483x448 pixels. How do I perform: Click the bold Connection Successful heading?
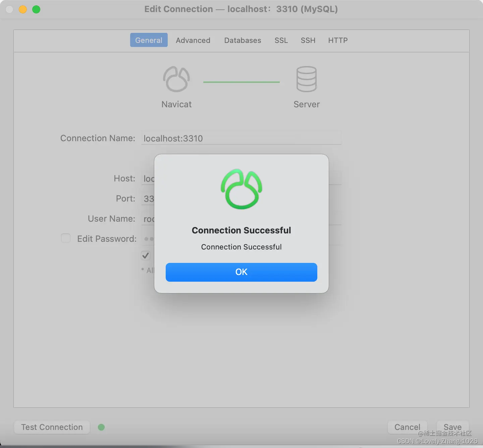[x=241, y=230]
